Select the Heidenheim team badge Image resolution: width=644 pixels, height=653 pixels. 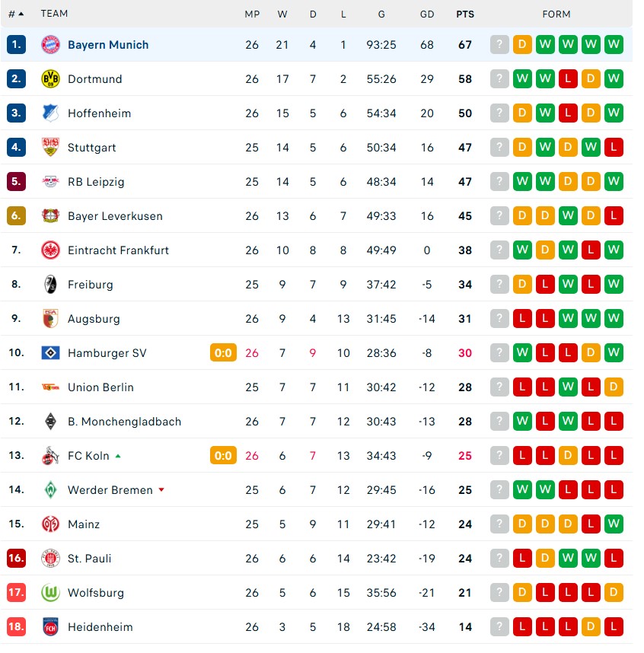tap(51, 626)
